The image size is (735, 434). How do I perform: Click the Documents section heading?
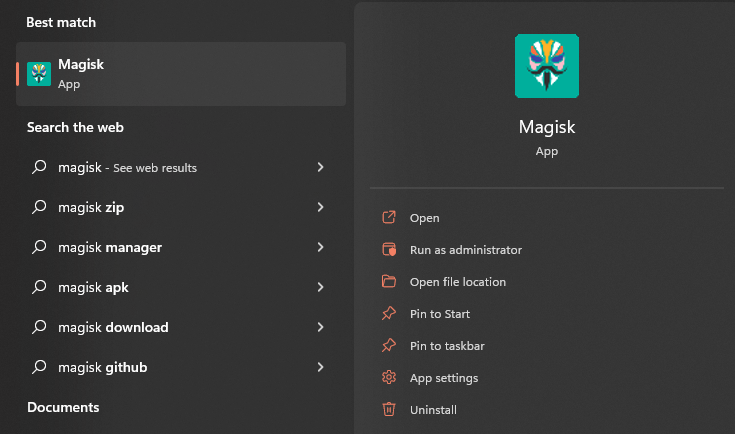pos(63,407)
